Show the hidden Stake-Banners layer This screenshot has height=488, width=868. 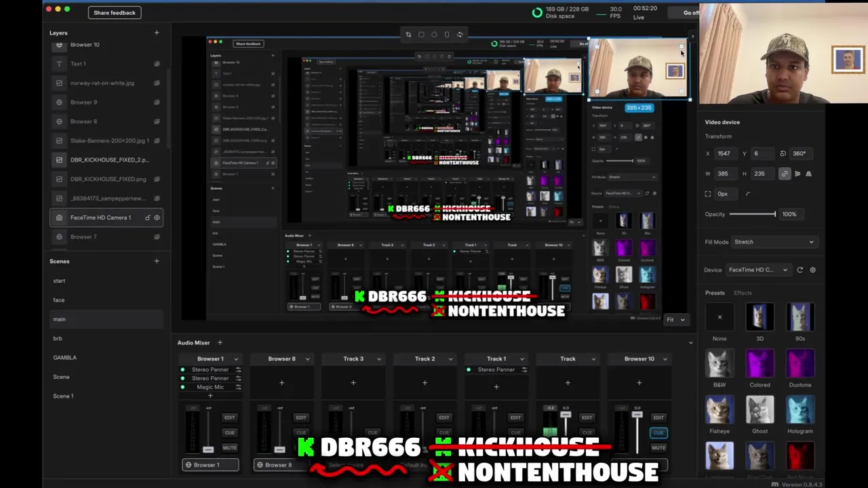[157, 140]
